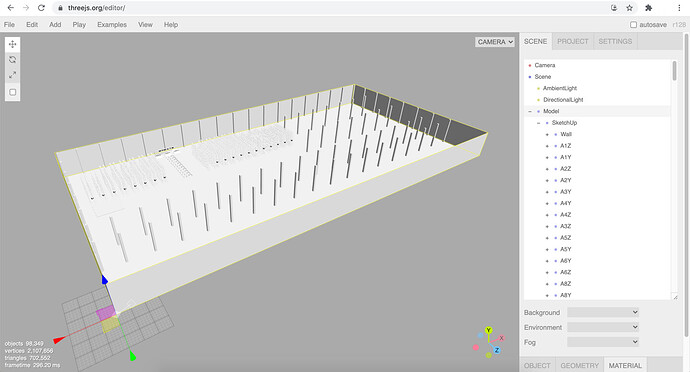Switch to the PROJECT tab
The image size is (690, 372).
(x=573, y=41)
